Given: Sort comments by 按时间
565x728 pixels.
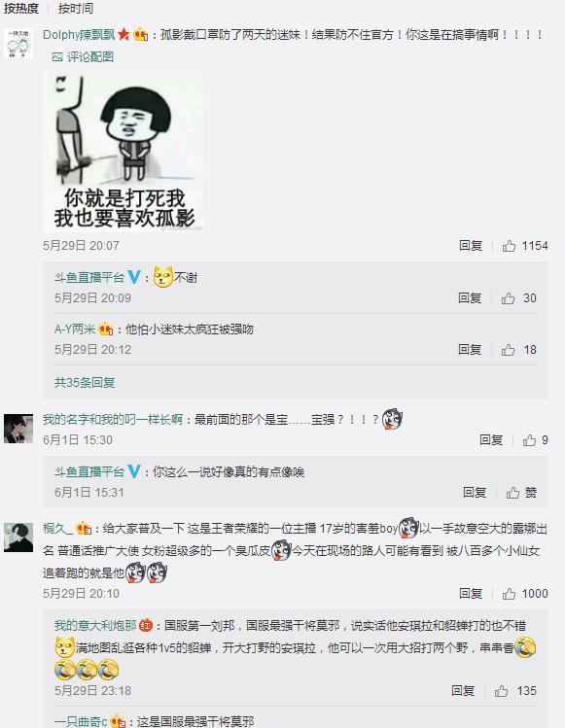Looking at the screenshot, I should coord(76,9).
